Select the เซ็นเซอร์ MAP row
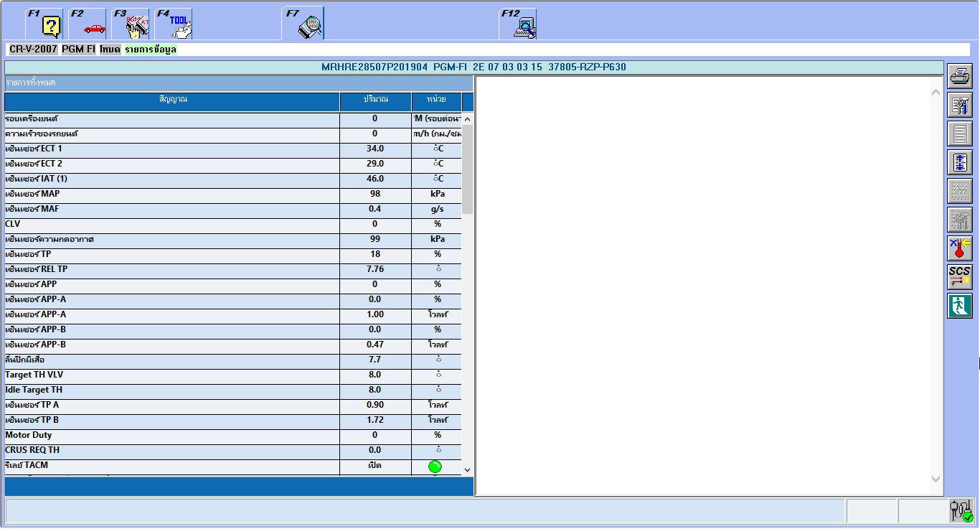 point(234,195)
